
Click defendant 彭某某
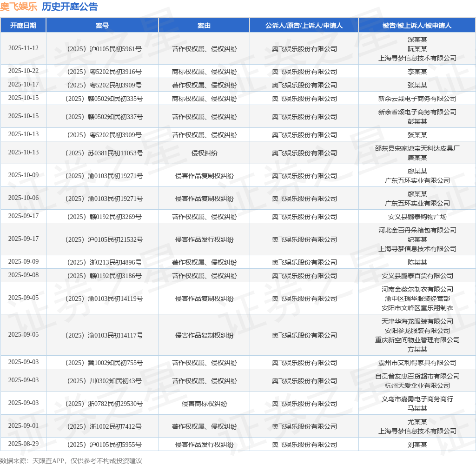(x=417, y=121)
